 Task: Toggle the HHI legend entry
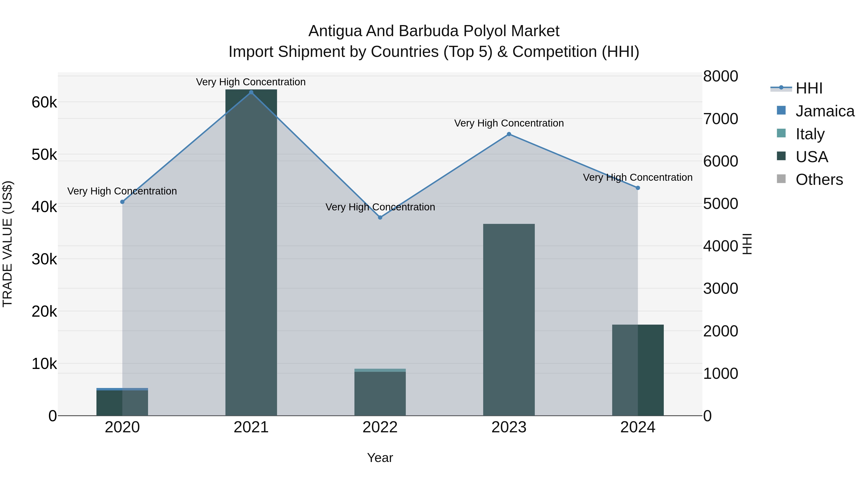[797, 88]
